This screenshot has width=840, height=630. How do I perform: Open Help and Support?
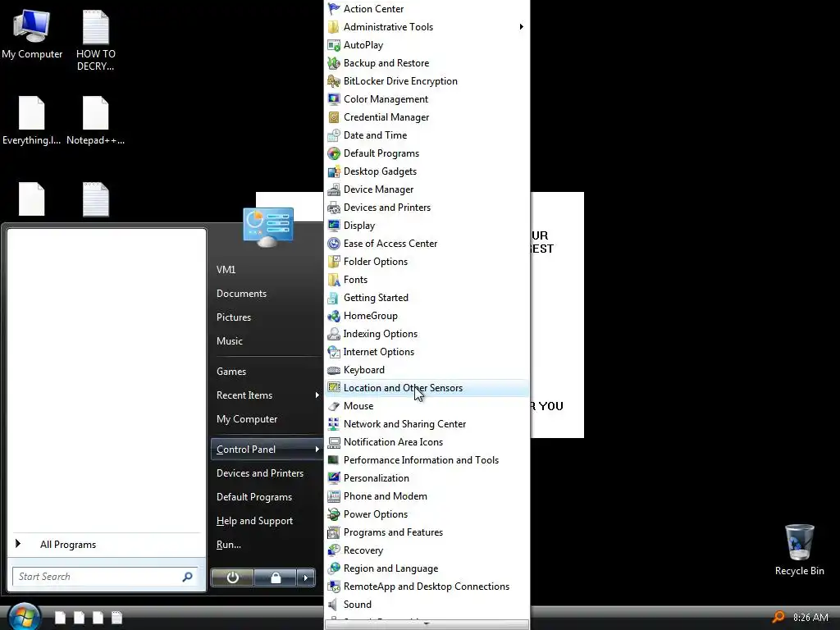click(254, 521)
